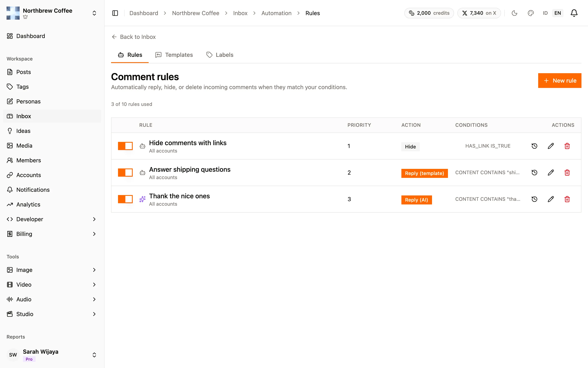Click the bot icon on Answer shipping questions
Viewport: 588px width, 368px height.
(x=142, y=173)
